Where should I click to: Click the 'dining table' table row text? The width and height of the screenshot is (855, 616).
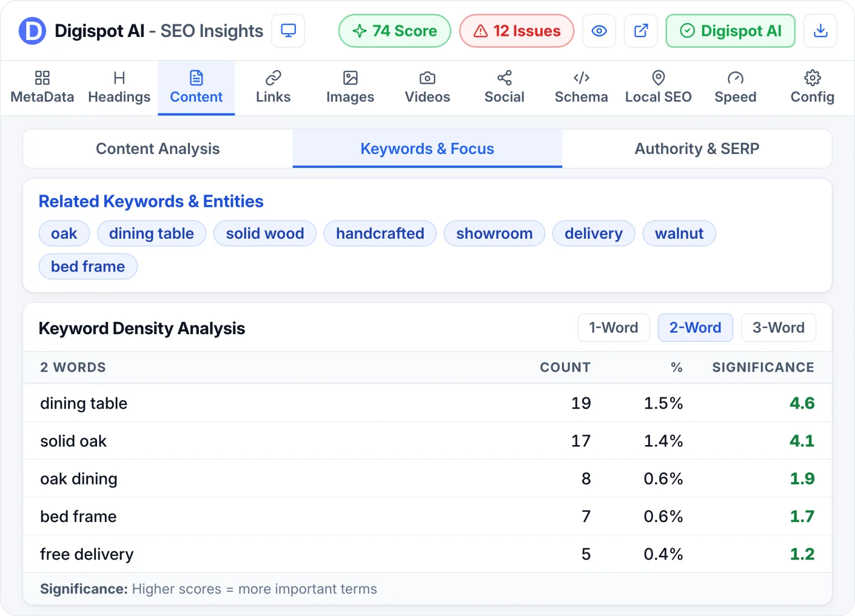point(84,403)
